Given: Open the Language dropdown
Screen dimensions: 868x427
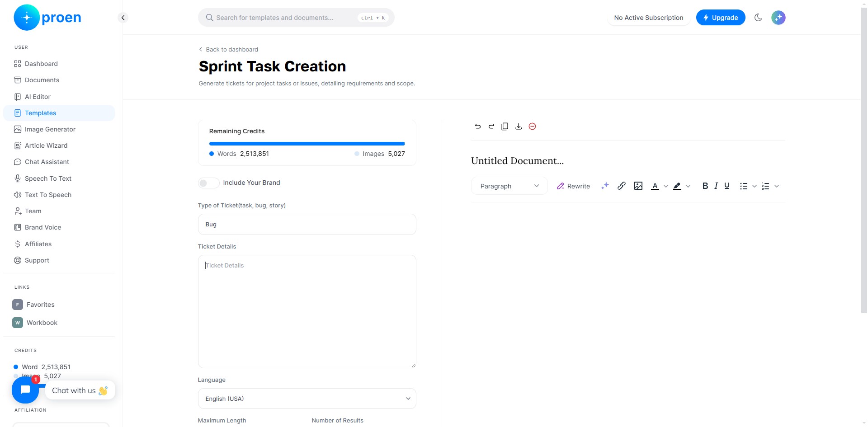Looking at the screenshot, I should pyautogui.click(x=307, y=399).
